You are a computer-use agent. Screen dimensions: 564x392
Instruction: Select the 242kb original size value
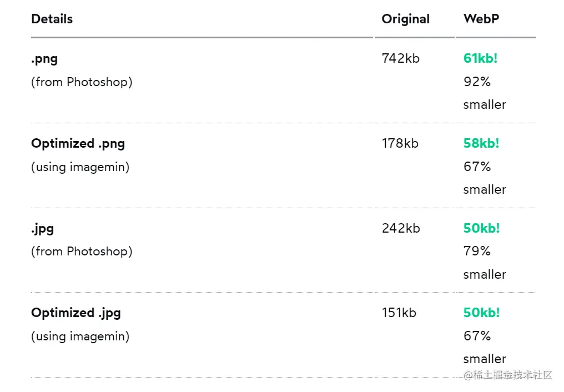coord(400,228)
